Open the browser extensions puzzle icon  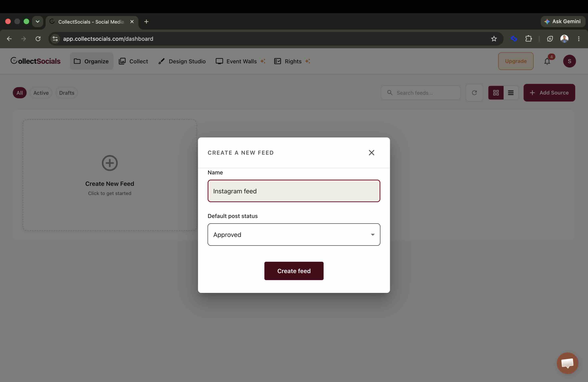[528, 39]
